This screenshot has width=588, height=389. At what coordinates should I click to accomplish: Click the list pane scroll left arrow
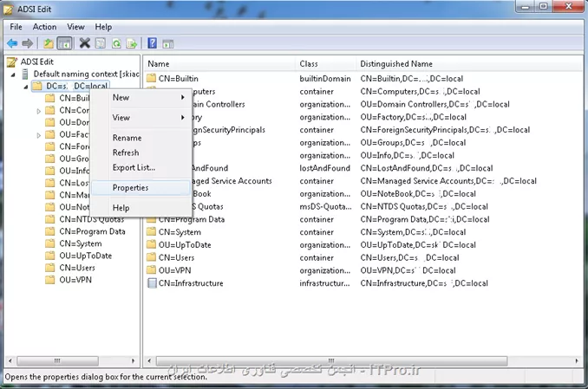point(149,361)
